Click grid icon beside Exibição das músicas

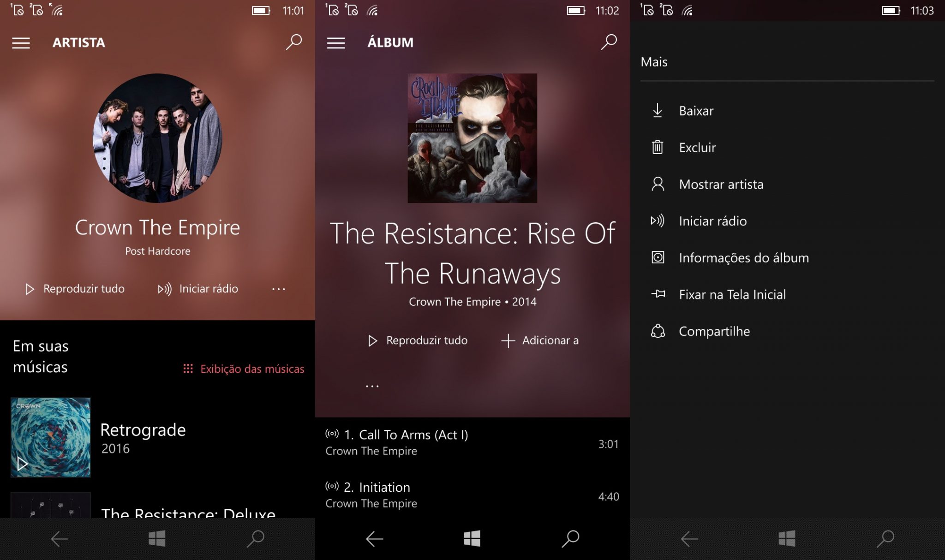coord(188,369)
